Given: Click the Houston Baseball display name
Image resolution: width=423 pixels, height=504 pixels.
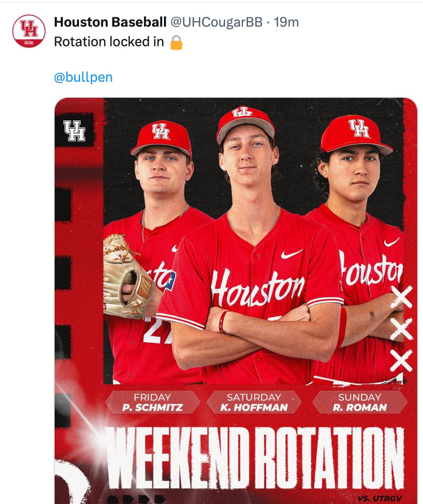Looking at the screenshot, I should pos(110,22).
